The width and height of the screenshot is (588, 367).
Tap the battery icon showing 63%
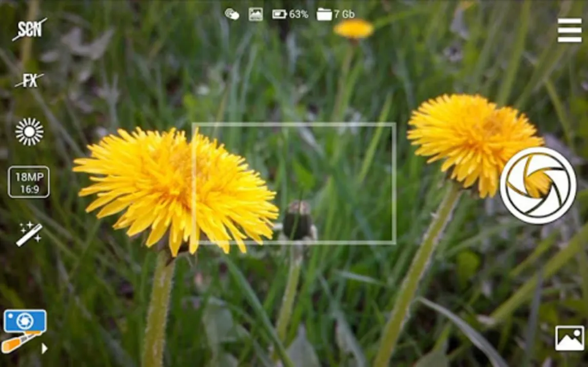[x=280, y=14]
